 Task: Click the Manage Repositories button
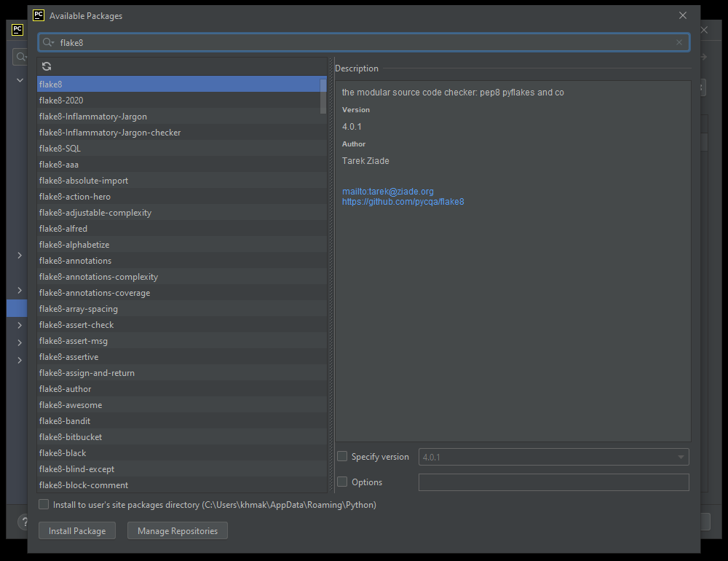point(177,530)
